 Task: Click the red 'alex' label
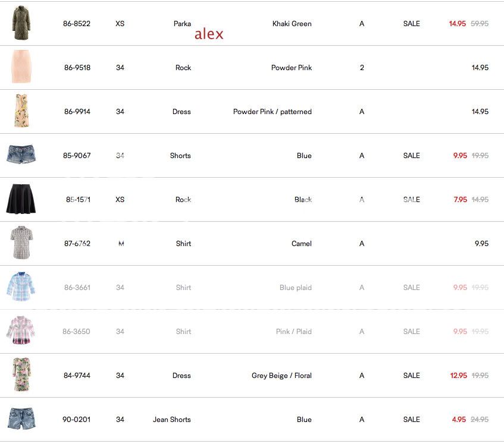coord(209,34)
